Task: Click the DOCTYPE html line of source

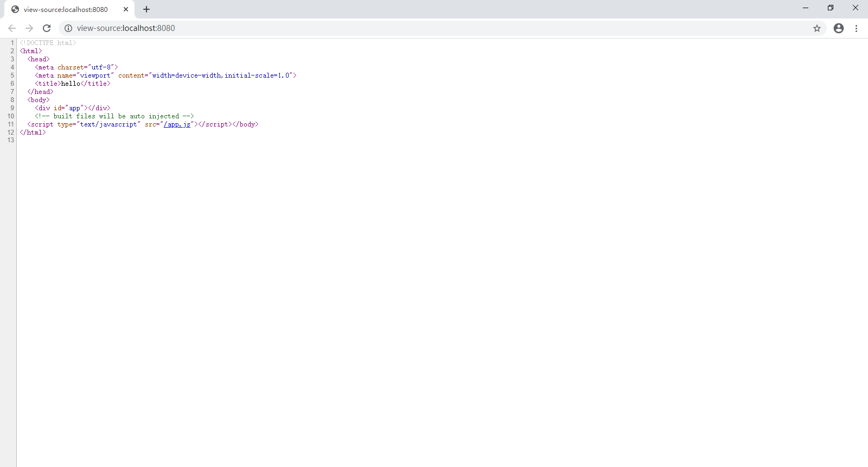Action: coord(48,43)
